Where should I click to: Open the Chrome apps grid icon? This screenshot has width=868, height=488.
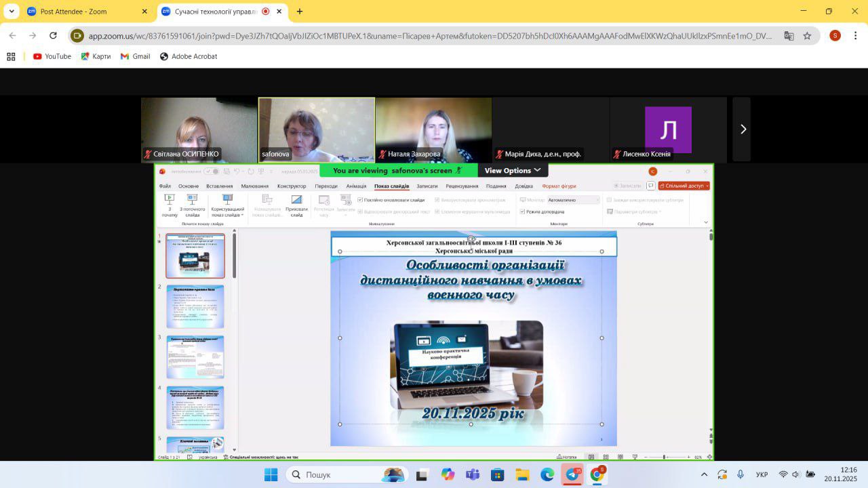coord(11,56)
